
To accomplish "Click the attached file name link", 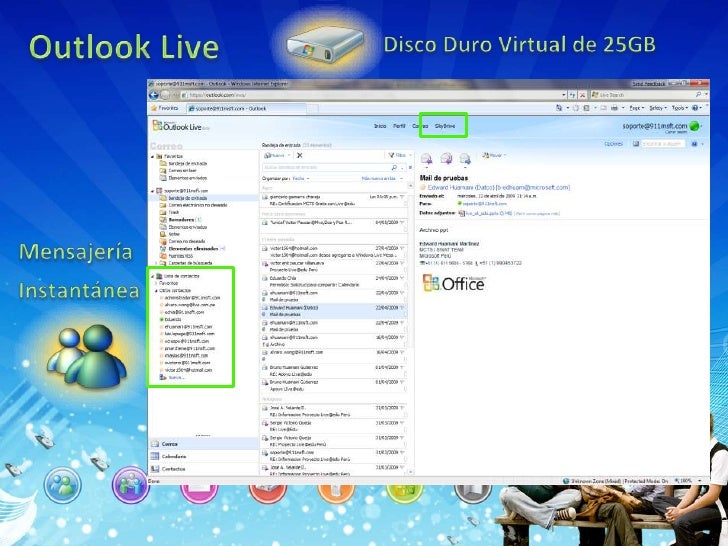I will coord(489,213).
